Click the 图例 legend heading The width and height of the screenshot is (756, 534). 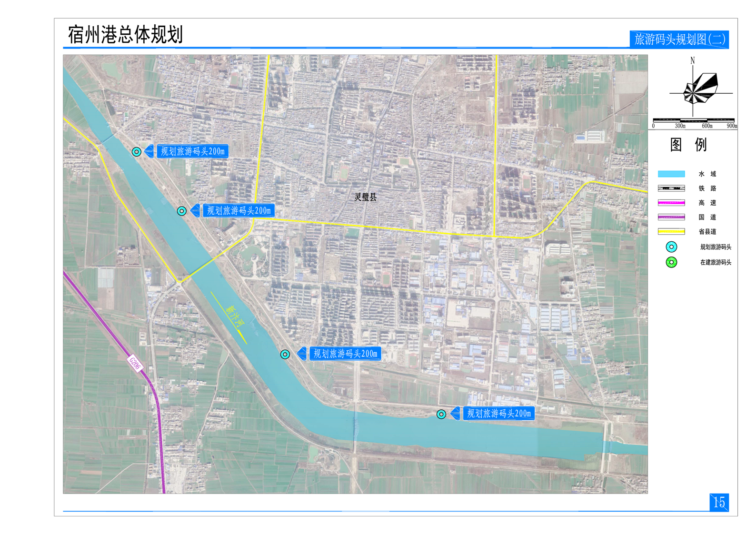point(688,145)
